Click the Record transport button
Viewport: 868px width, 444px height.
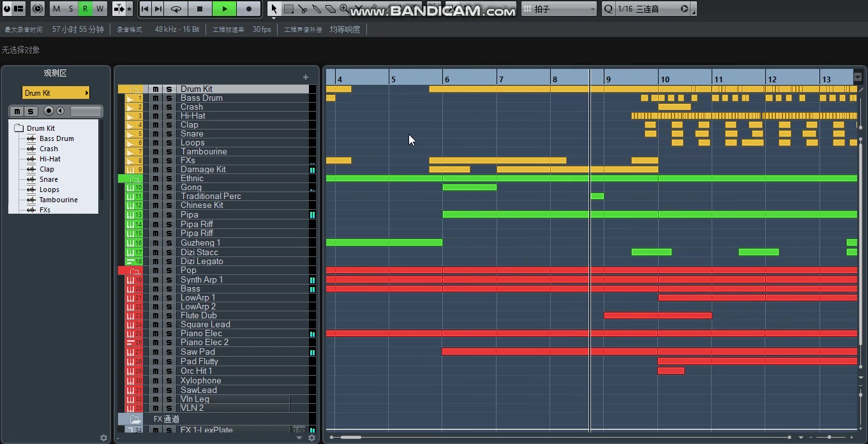click(x=249, y=9)
